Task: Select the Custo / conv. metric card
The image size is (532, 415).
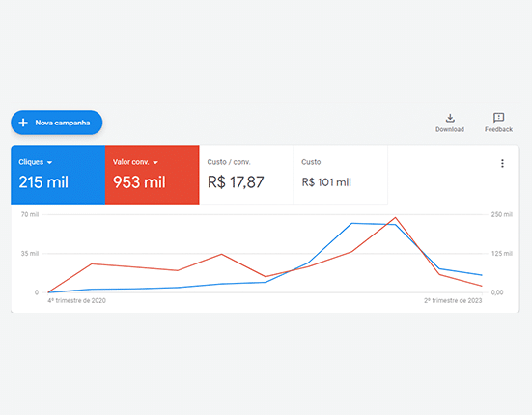Action: 246,175
